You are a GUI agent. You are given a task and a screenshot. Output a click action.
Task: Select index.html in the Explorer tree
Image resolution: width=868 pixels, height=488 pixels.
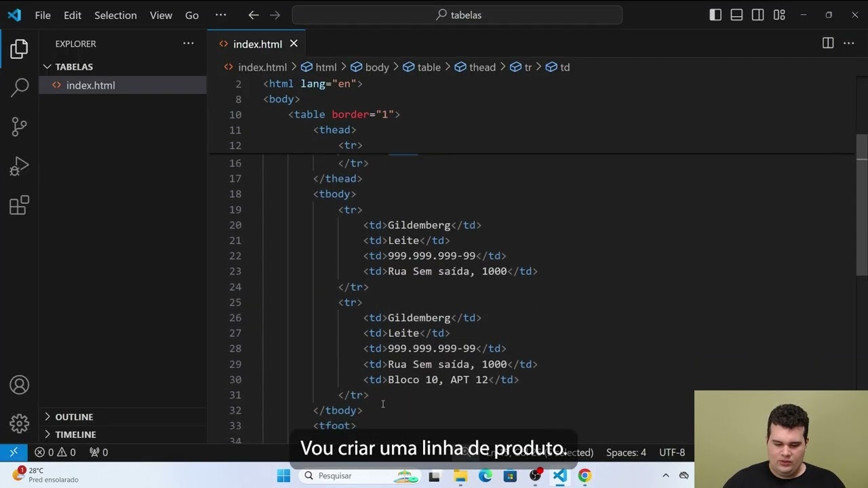(123, 85)
